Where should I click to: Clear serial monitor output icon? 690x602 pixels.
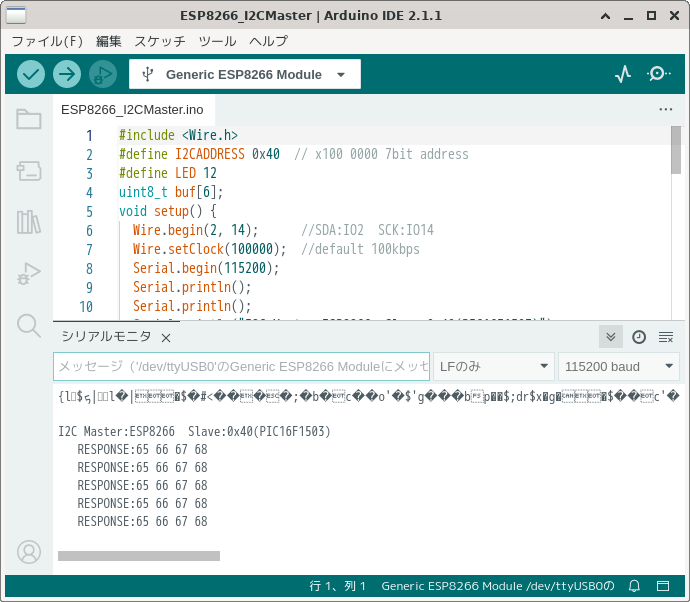point(666,337)
